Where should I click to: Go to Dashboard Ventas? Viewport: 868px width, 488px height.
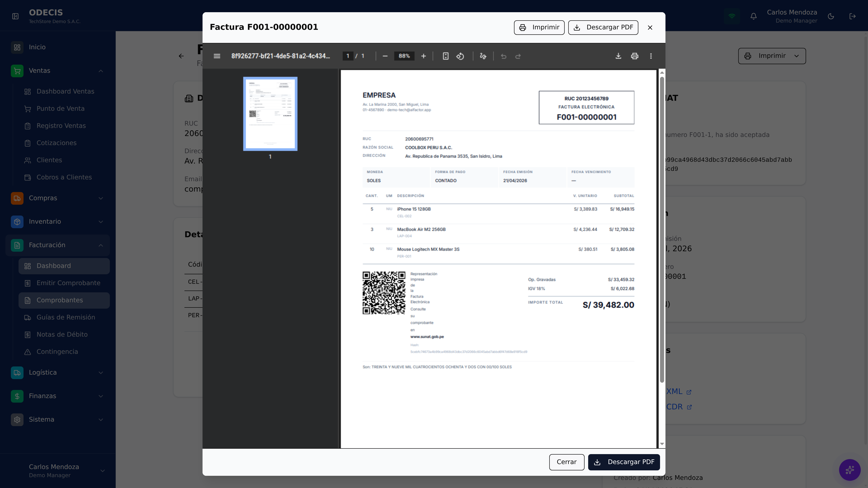64,91
